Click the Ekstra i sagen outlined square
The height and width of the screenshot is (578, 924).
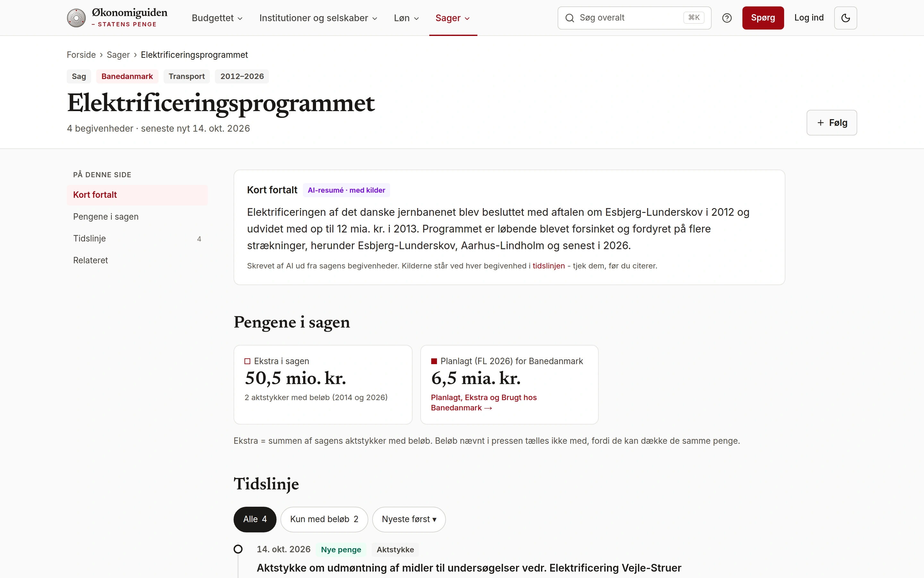(x=247, y=361)
